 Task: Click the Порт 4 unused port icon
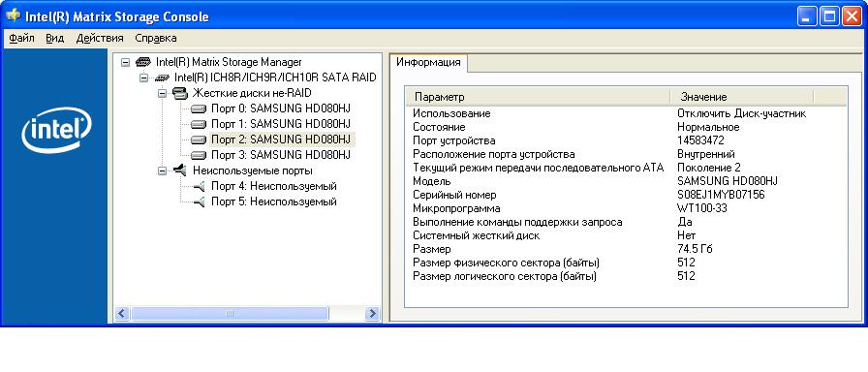(200, 187)
